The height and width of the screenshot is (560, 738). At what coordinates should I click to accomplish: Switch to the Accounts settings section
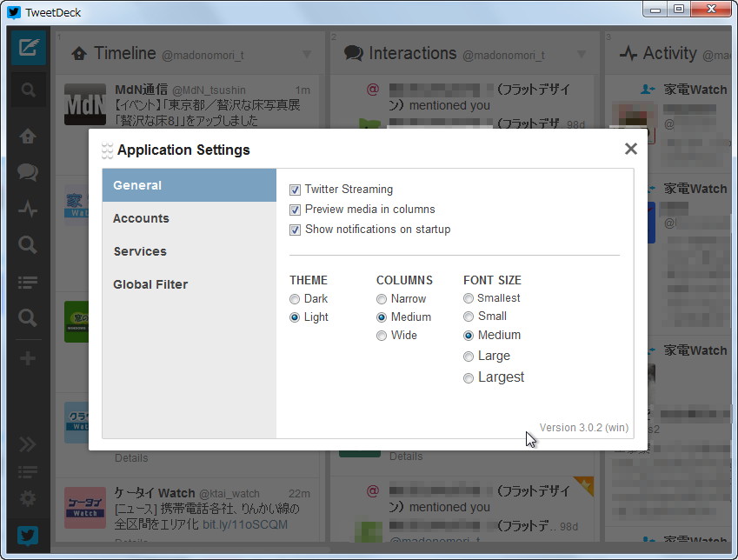[141, 218]
